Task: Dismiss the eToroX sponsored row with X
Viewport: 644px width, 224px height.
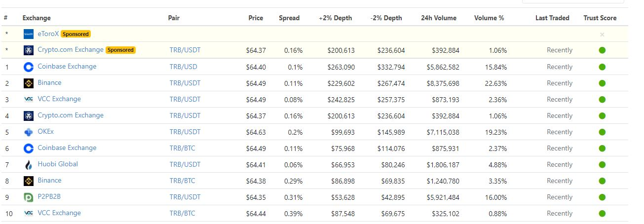Action: click(602, 35)
